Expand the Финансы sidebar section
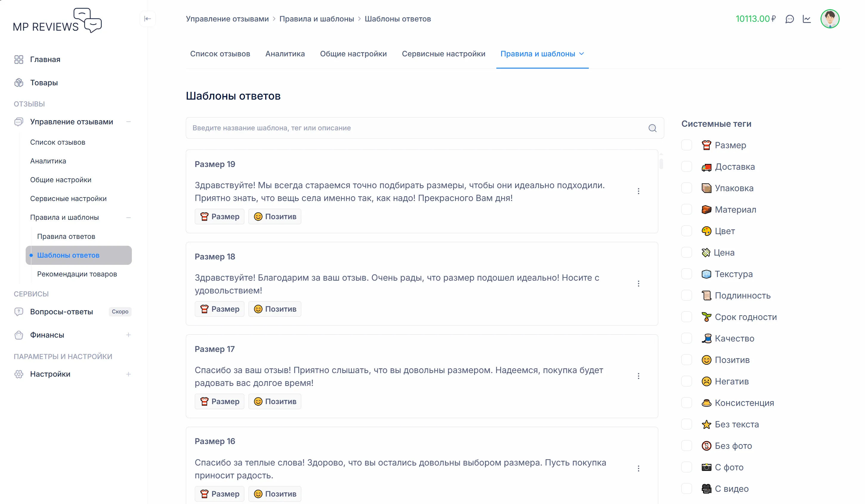 128,335
